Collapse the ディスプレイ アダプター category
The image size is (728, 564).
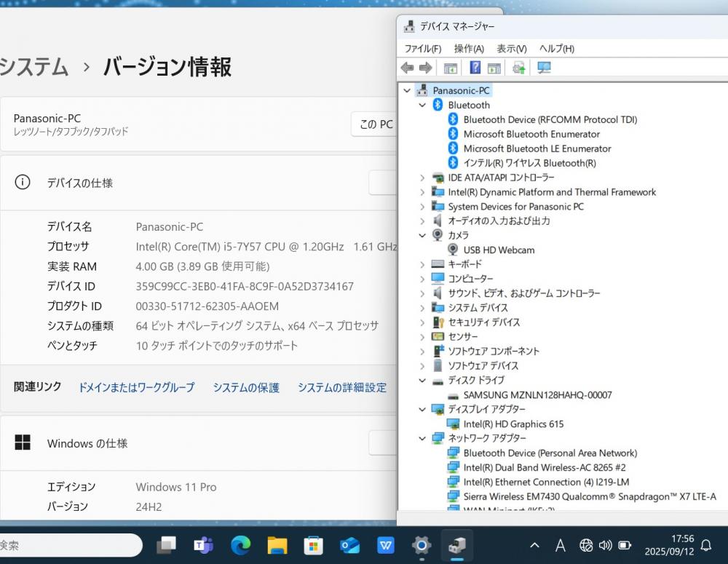point(422,409)
